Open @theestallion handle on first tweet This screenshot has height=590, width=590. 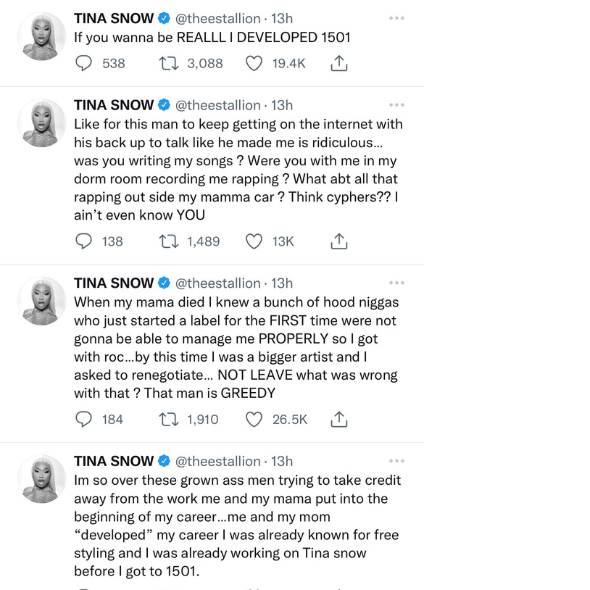(x=218, y=18)
